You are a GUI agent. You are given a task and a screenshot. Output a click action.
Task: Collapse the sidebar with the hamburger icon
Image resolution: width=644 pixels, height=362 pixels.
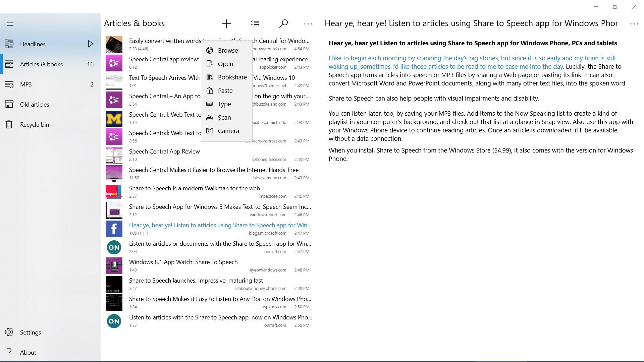pos(10,24)
